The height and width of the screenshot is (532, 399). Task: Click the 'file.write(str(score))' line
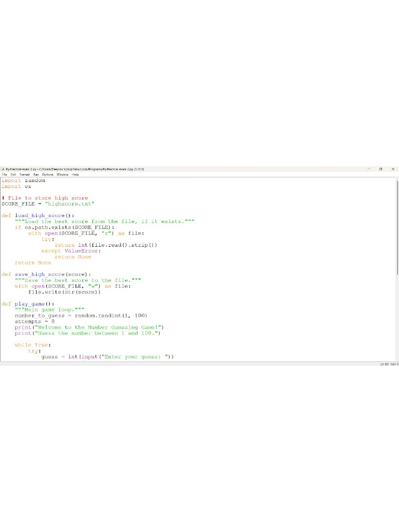pyautogui.click(x=64, y=292)
